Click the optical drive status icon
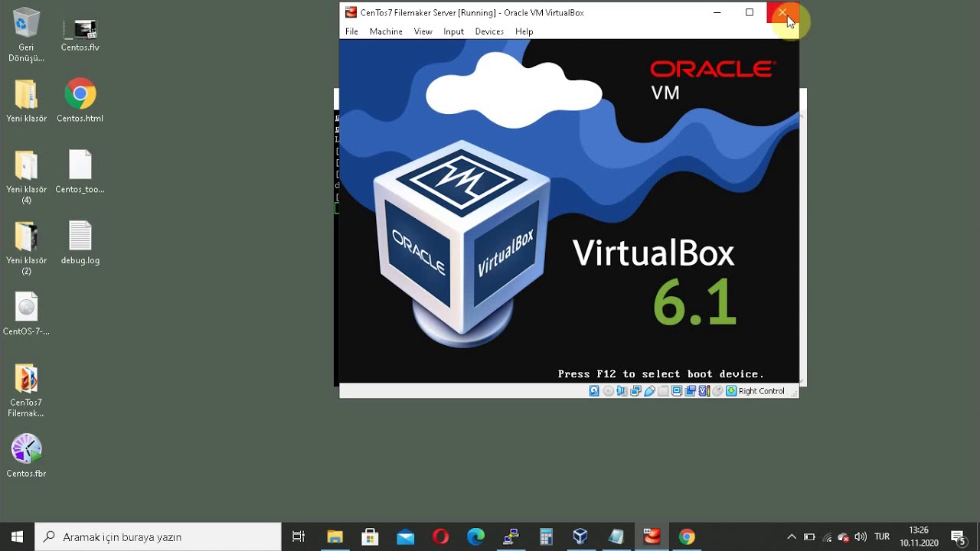Screen dimensions: 980x551 tap(609, 391)
